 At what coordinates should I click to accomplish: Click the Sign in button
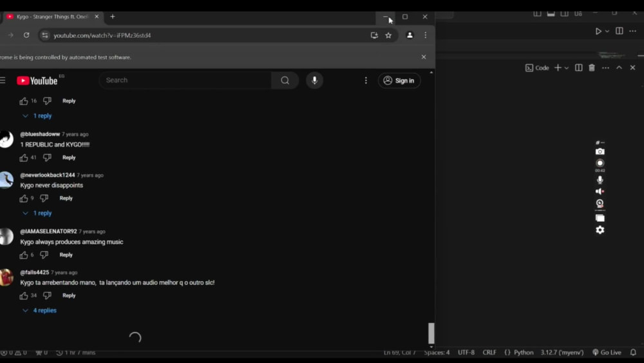pyautogui.click(x=399, y=81)
